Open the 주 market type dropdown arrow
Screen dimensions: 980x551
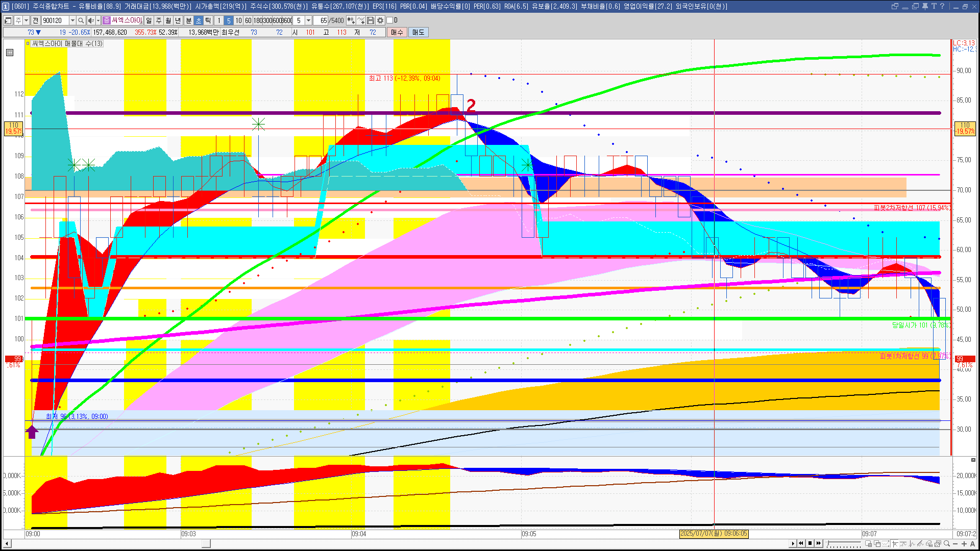pos(26,20)
